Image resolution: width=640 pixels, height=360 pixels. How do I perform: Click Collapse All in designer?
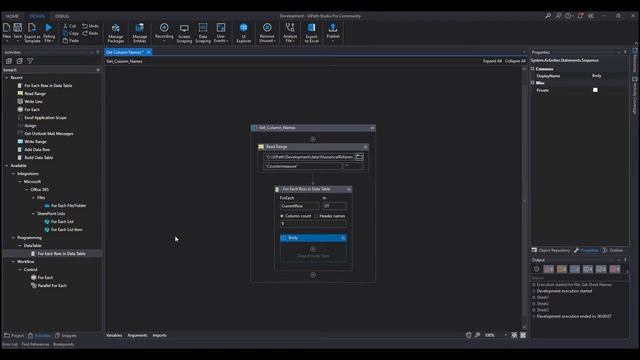pos(515,61)
